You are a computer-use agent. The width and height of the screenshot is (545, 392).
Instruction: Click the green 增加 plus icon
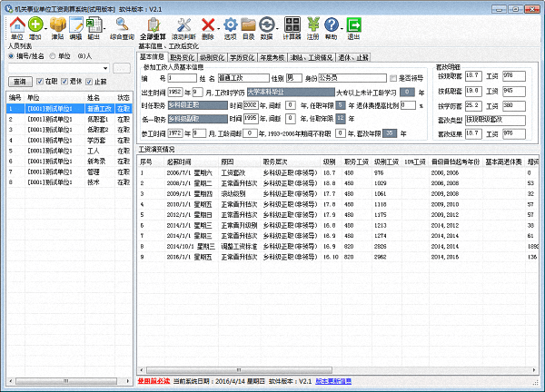coord(35,26)
